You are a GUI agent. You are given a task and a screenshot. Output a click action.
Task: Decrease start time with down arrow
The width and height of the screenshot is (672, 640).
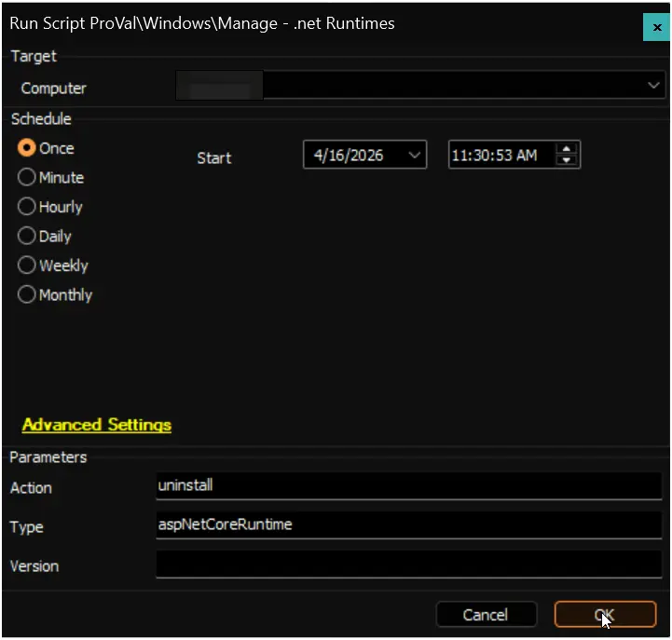pos(566,160)
